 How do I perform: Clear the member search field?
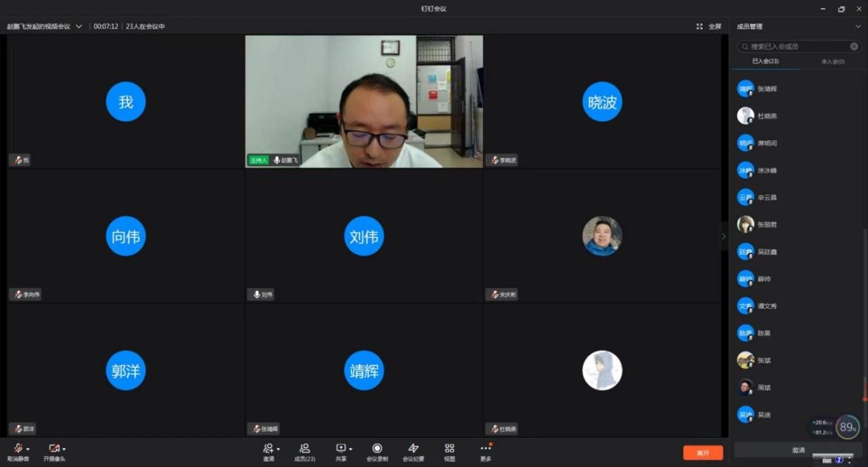point(854,47)
